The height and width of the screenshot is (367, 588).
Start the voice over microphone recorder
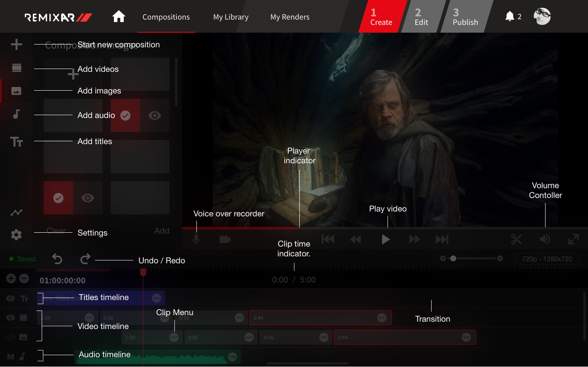click(x=196, y=239)
